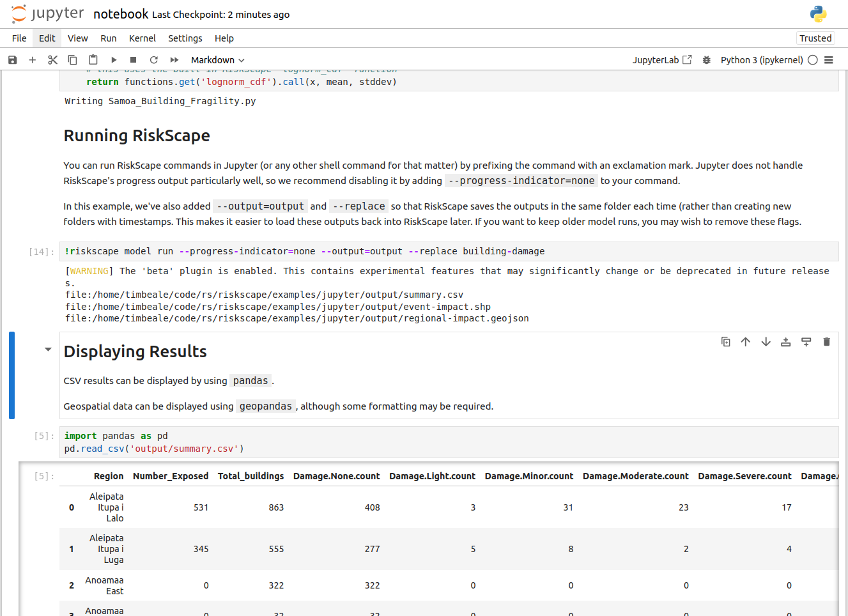Click the regional-impact.geojson output path

pos(297,318)
